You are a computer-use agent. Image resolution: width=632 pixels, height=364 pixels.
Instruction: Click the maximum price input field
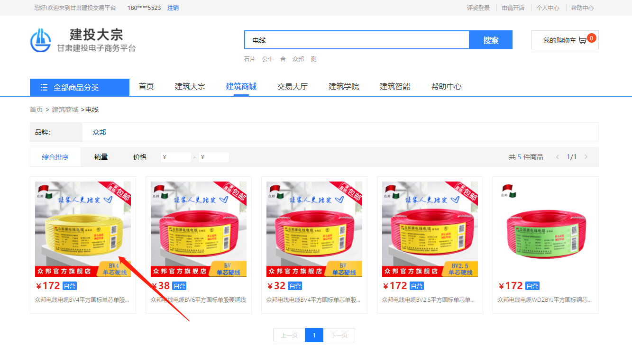(214, 157)
